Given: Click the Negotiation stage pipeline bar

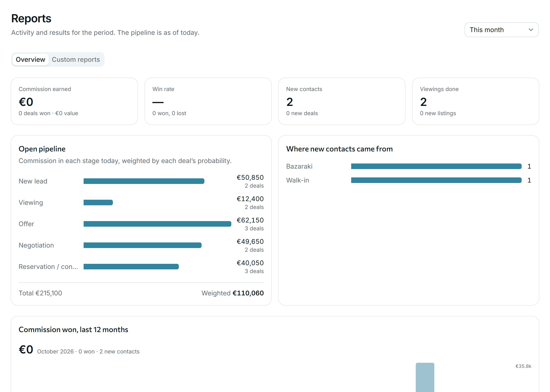Looking at the screenshot, I should 142,245.
